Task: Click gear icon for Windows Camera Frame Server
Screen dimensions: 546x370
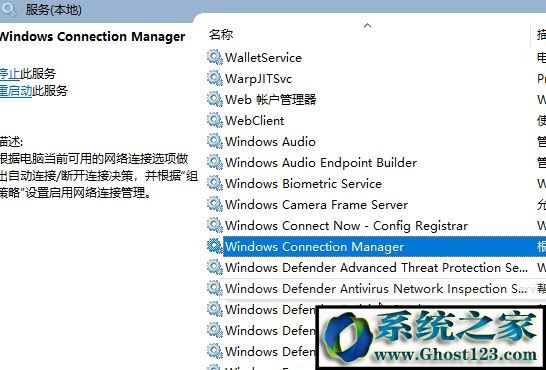Action: tap(214, 204)
